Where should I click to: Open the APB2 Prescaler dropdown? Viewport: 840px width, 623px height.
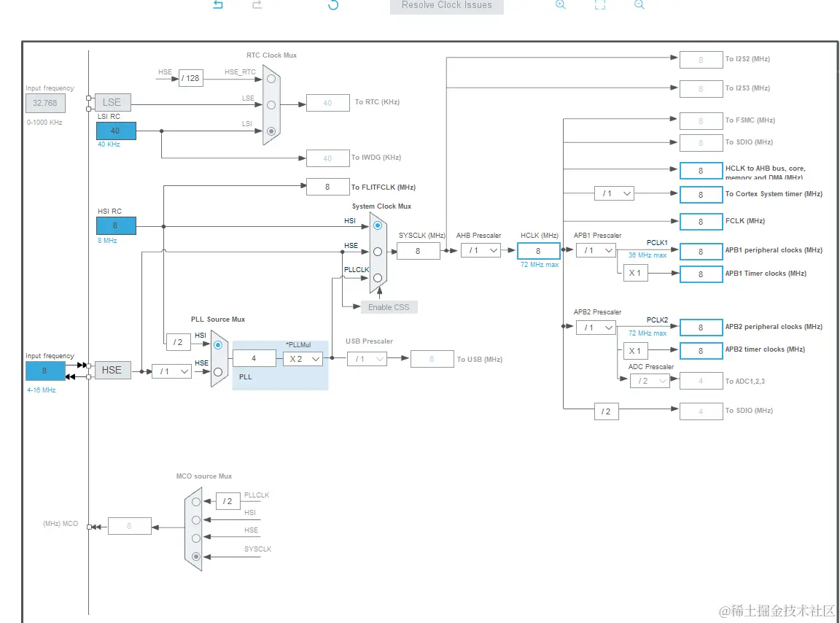pyautogui.click(x=596, y=328)
